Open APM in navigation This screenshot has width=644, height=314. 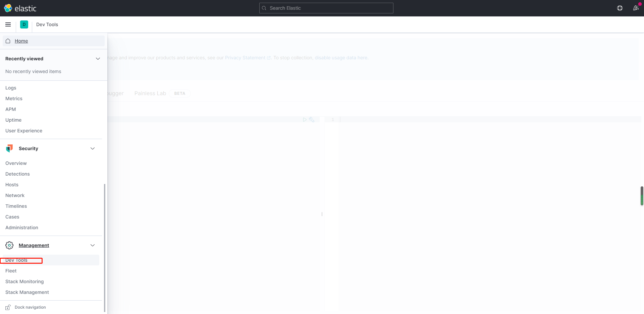[11, 109]
